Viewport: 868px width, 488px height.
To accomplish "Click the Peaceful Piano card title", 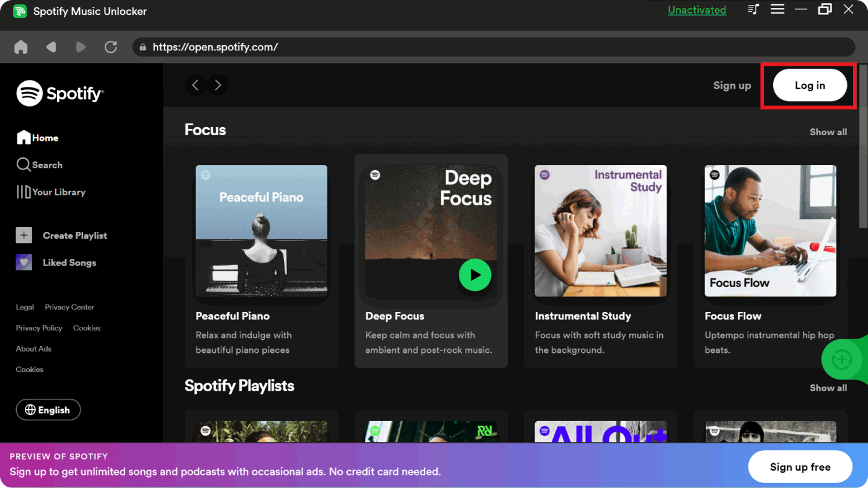I will (232, 316).
